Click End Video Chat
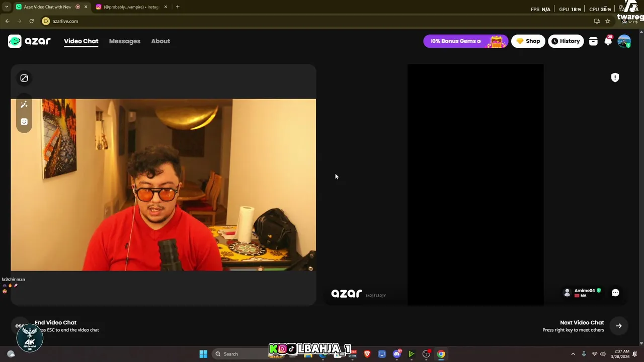 [x=55, y=323]
